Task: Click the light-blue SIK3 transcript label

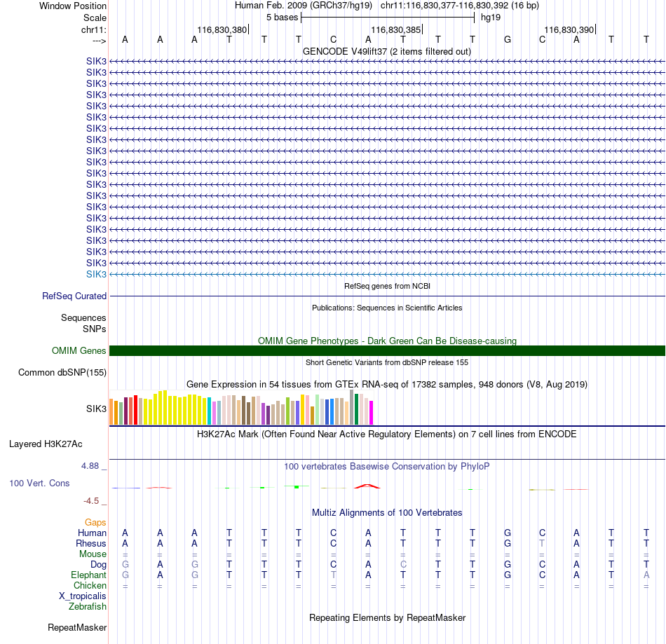Action: click(x=96, y=274)
